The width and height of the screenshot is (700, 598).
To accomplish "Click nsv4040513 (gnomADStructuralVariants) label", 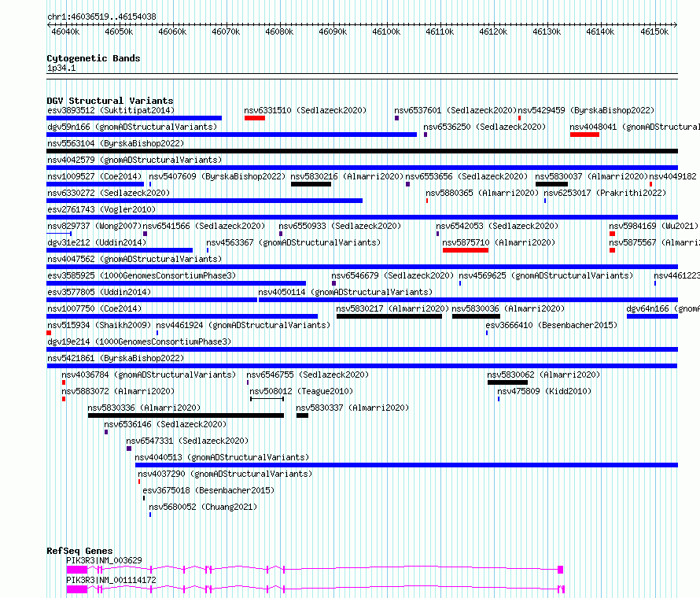I will [222, 457].
